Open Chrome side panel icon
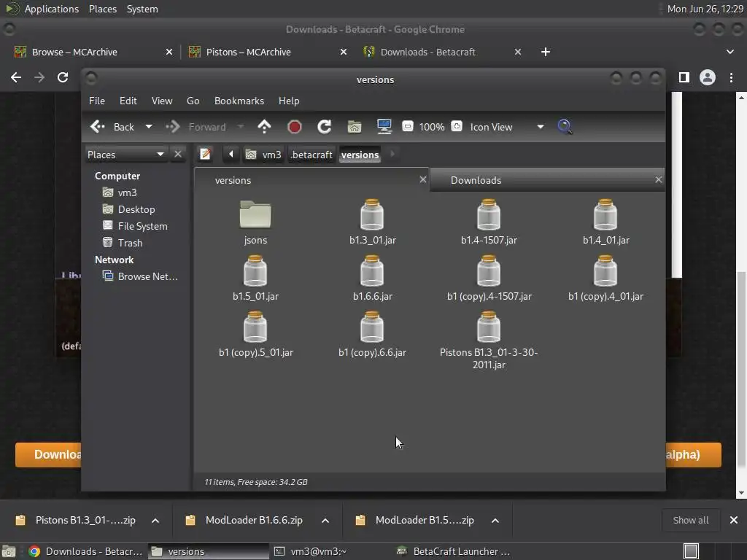Image resolution: width=747 pixels, height=560 pixels. coord(684,77)
